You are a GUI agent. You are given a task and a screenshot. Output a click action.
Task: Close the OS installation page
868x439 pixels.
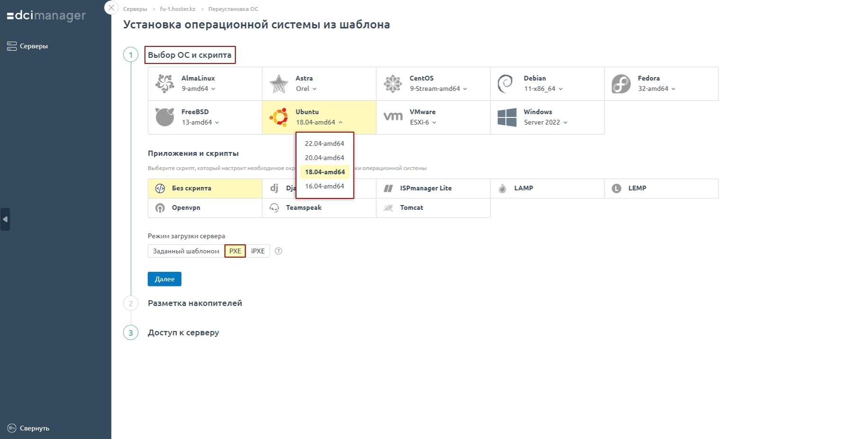[x=111, y=8]
